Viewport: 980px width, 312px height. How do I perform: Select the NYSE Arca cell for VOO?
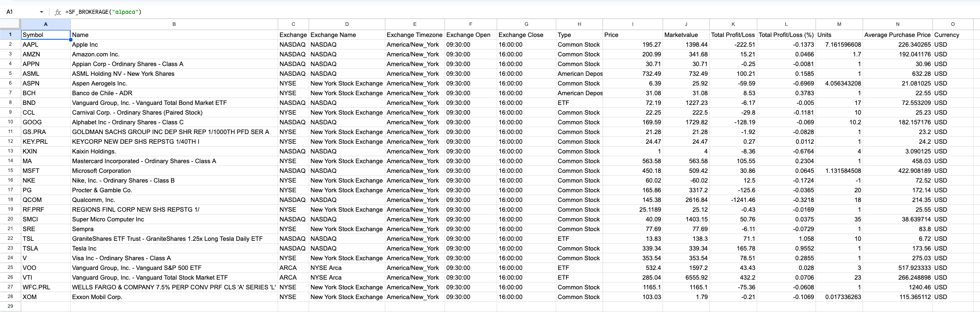347,268
